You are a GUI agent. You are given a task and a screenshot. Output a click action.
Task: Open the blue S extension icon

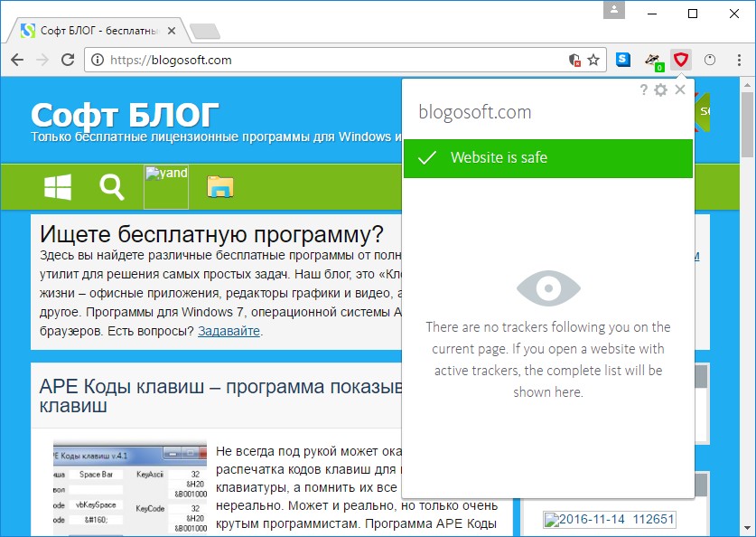(x=623, y=60)
